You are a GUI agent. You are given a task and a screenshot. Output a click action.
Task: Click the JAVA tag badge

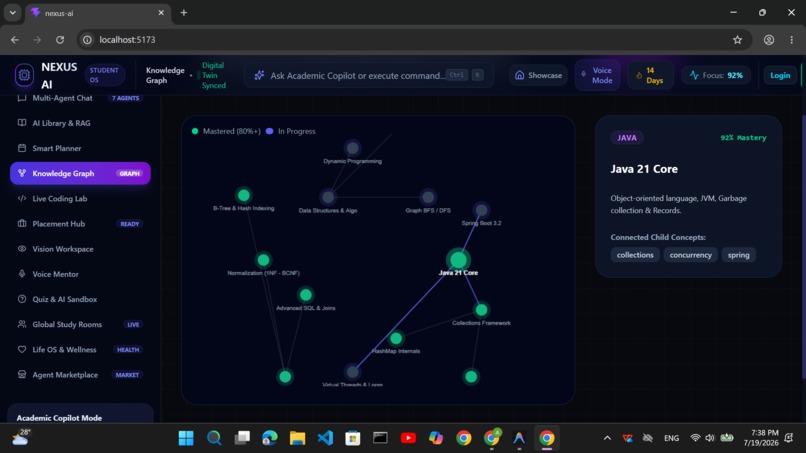[627, 138]
